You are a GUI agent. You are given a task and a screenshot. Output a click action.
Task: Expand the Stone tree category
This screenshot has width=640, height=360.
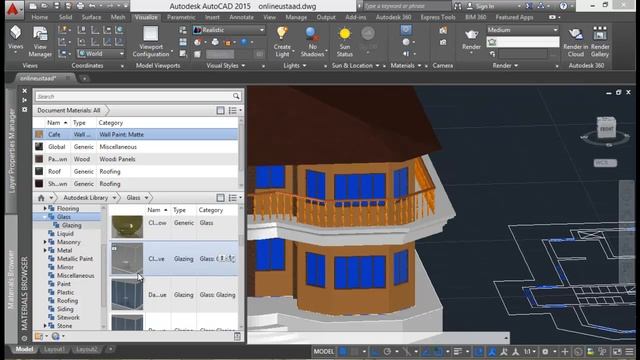pyautogui.click(x=45, y=326)
